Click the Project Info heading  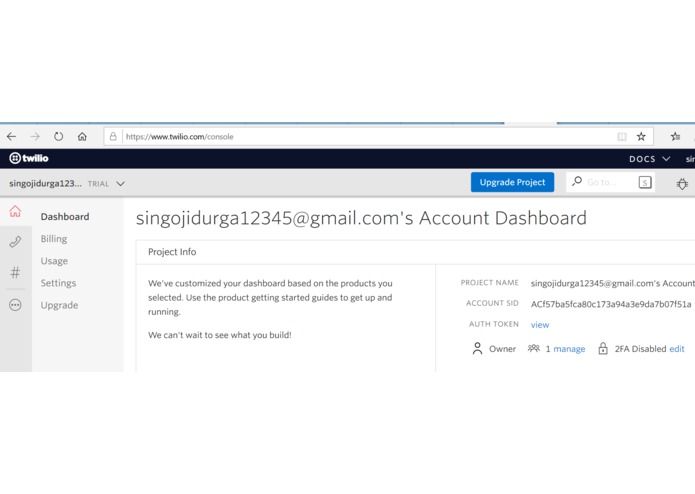click(x=172, y=252)
